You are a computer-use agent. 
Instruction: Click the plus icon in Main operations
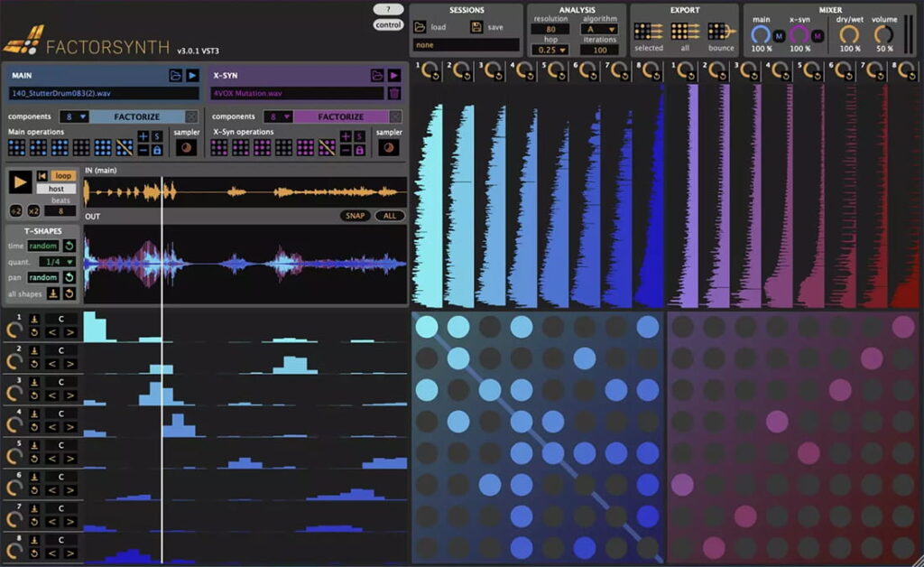coord(143,136)
